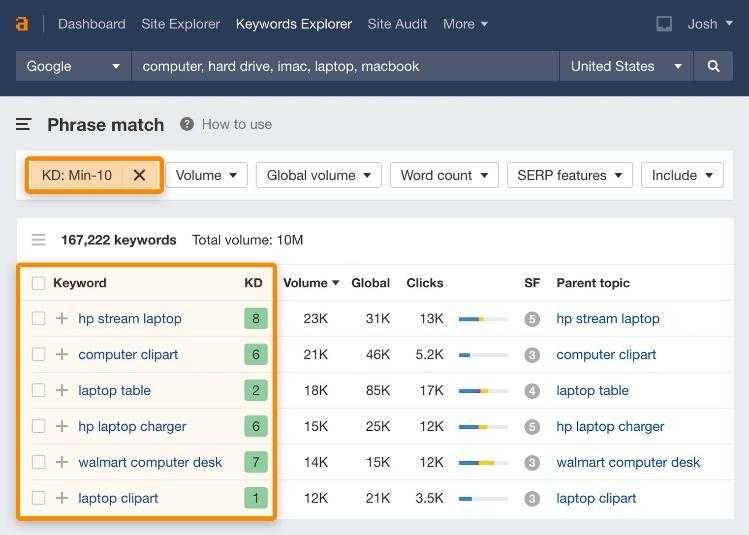Open the hamburger menu beside Phrase match
Image resolution: width=749 pixels, height=535 pixels.
tap(23, 125)
